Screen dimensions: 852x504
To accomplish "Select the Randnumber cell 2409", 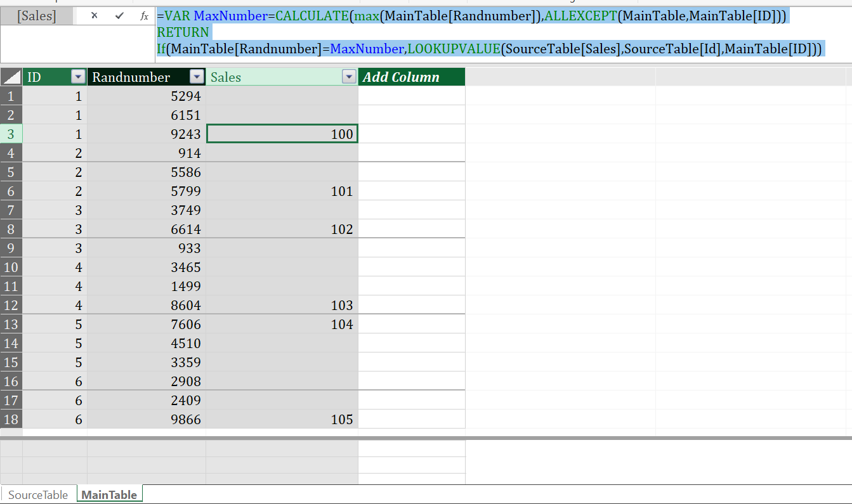I will (x=147, y=400).
